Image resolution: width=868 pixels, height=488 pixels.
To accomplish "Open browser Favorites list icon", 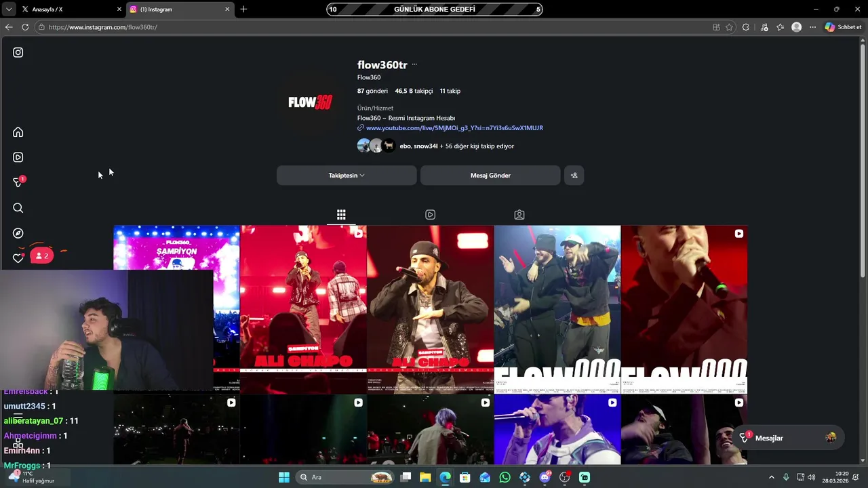I will point(780,27).
